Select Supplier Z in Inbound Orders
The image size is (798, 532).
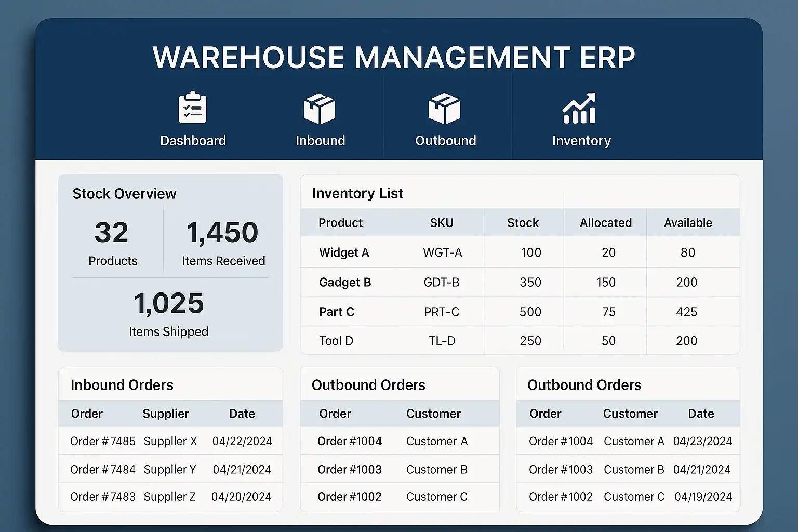coord(170,497)
